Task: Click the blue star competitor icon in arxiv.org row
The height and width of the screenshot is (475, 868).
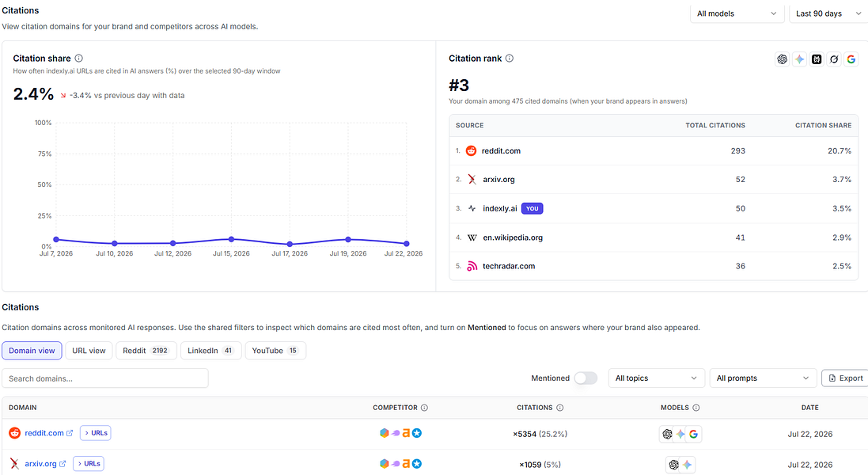Action: 417,464
